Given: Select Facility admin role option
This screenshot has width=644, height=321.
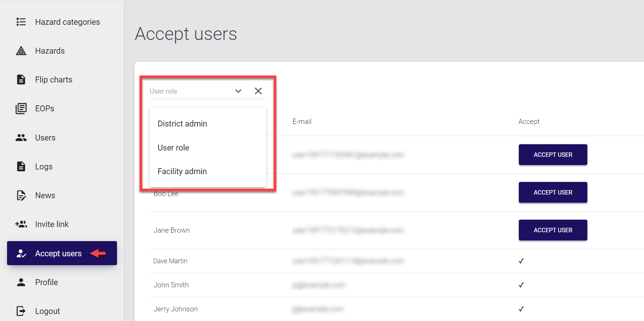Looking at the screenshot, I should 182,171.
